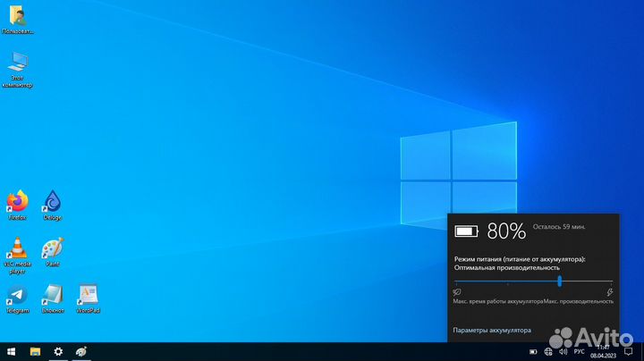
Task: Click the volume speaker tray icon
Action: coord(563,351)
